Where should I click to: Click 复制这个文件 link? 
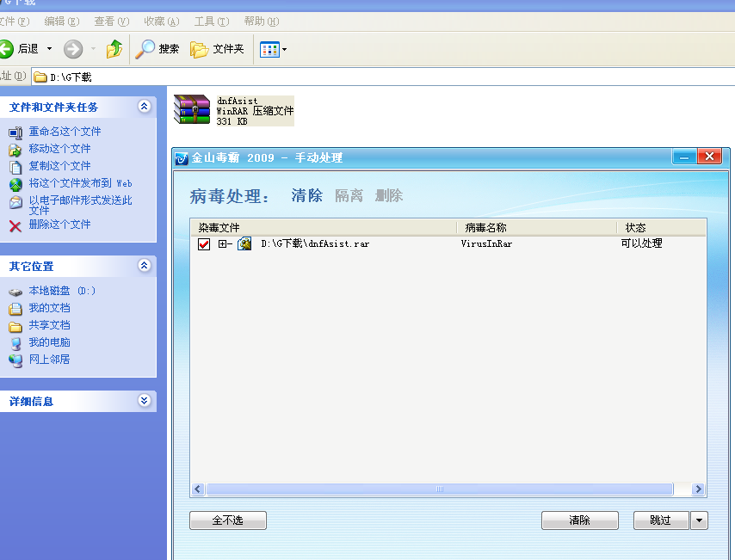coord(59,166)
